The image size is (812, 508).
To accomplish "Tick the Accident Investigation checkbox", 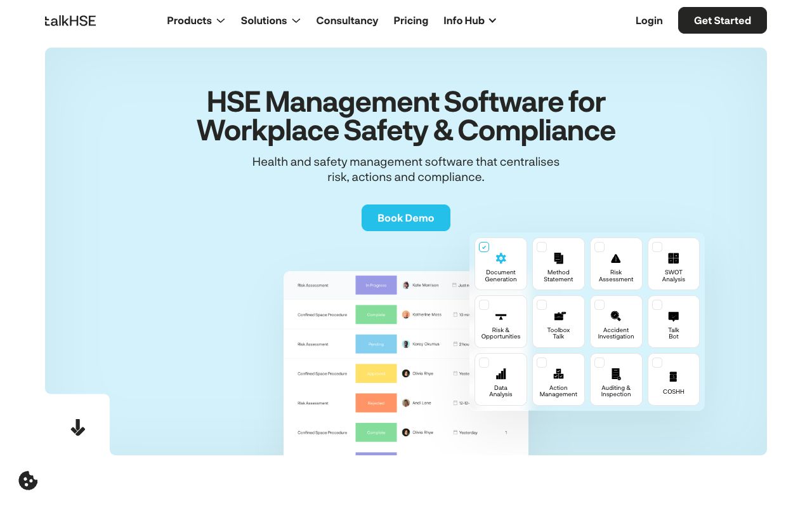I will [x=599, y=305].
